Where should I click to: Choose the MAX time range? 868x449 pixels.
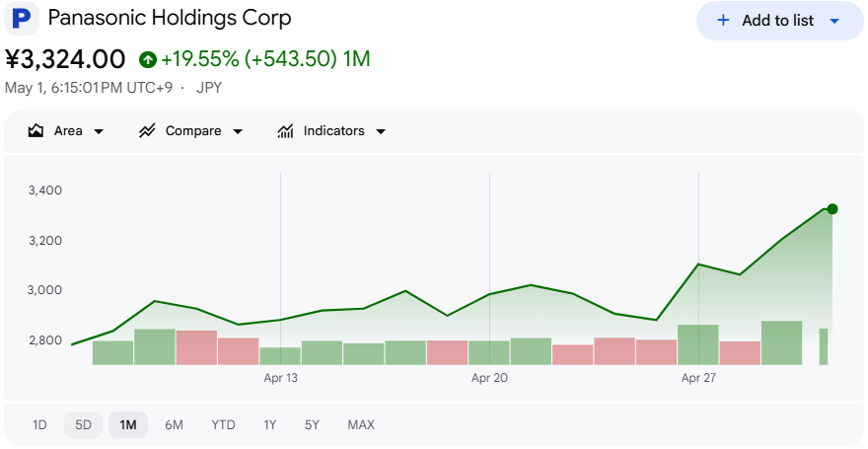point(361,425)
